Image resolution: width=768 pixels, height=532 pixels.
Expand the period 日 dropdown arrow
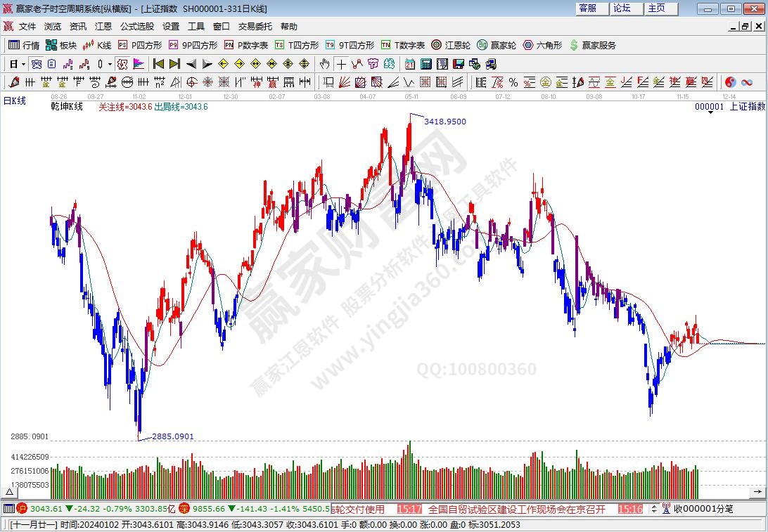pyautogui.click(x=23, y=64)
